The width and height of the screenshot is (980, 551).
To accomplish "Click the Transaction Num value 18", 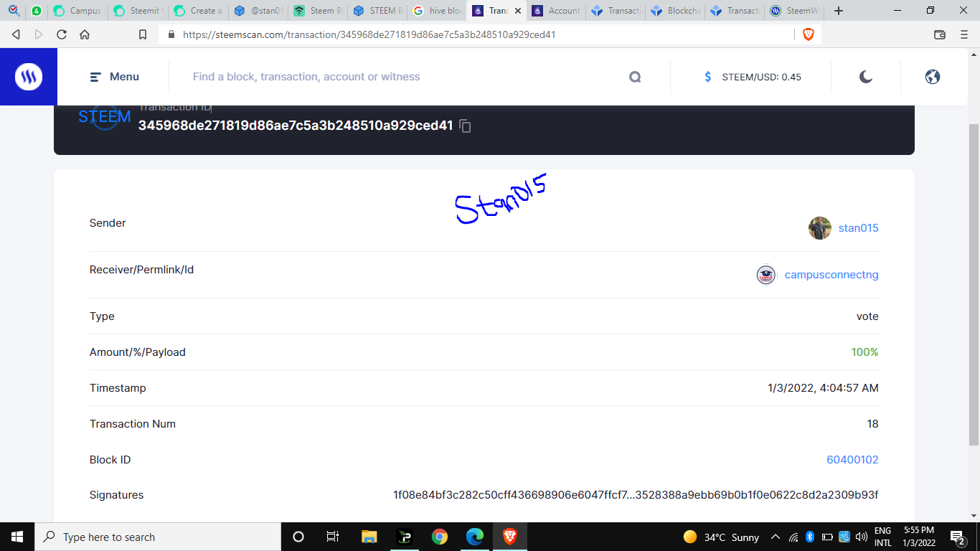I will point(872,424).
